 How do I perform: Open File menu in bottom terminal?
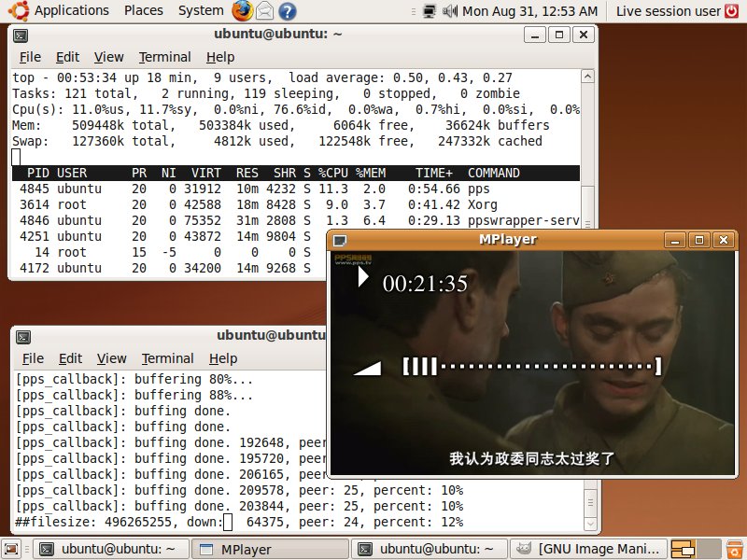[33, 358]
